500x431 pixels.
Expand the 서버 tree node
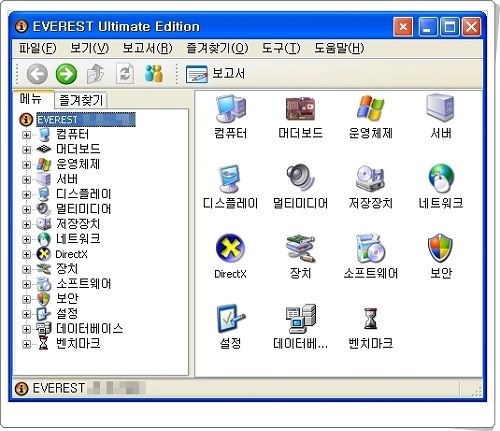coord(26,180)
